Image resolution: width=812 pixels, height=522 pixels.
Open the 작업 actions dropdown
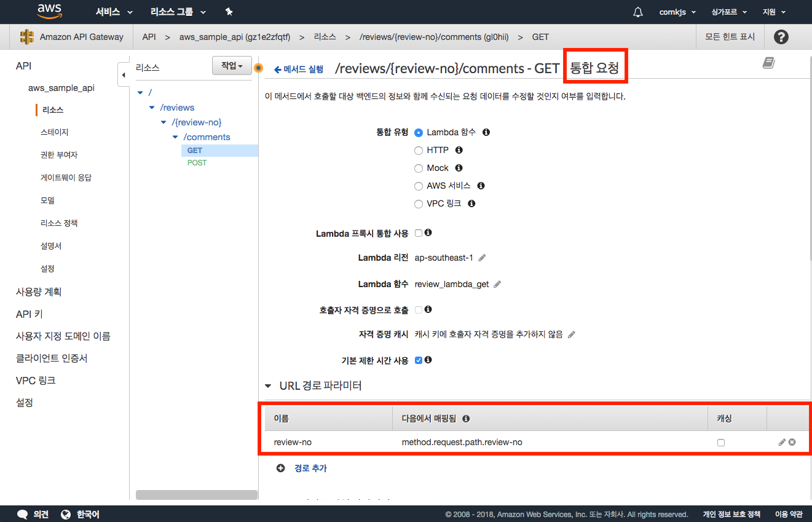[232, 66]
